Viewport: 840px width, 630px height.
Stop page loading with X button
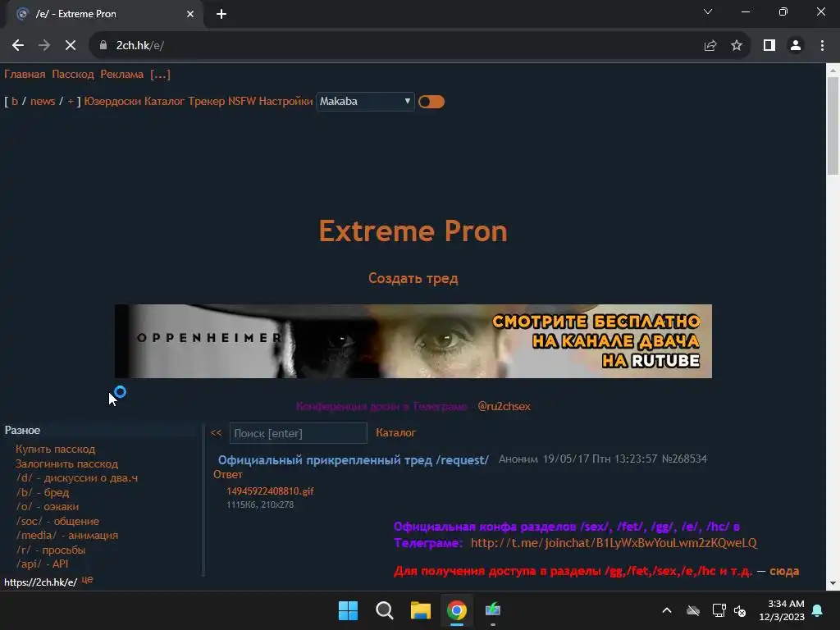71,46
